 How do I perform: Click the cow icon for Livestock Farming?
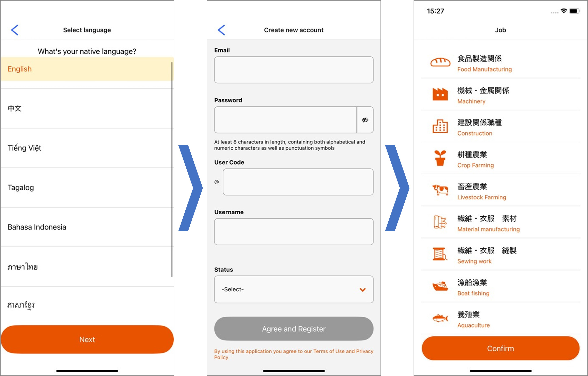click(440, 190)
